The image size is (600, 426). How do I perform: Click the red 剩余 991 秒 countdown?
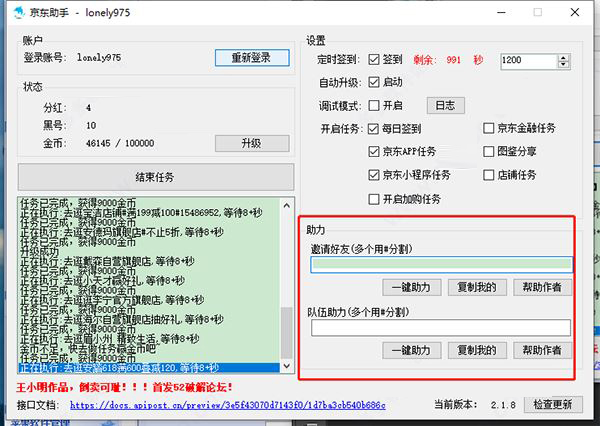(x=448, y=60)
